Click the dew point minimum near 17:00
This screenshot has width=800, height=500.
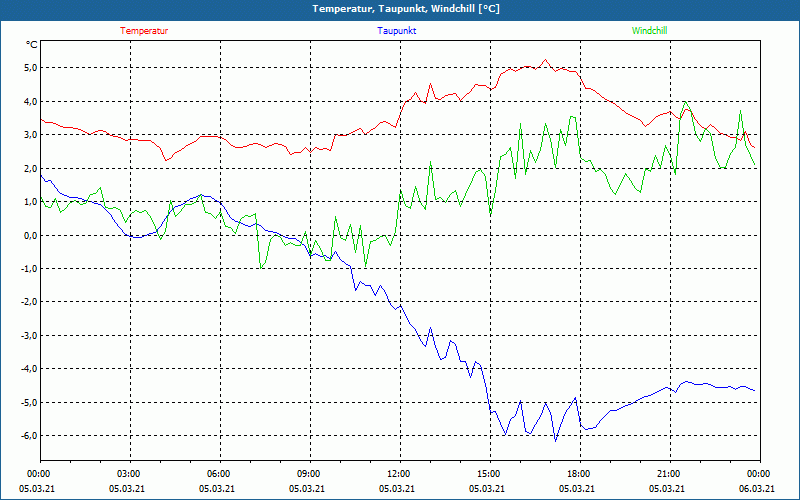(x=556, y=441)
